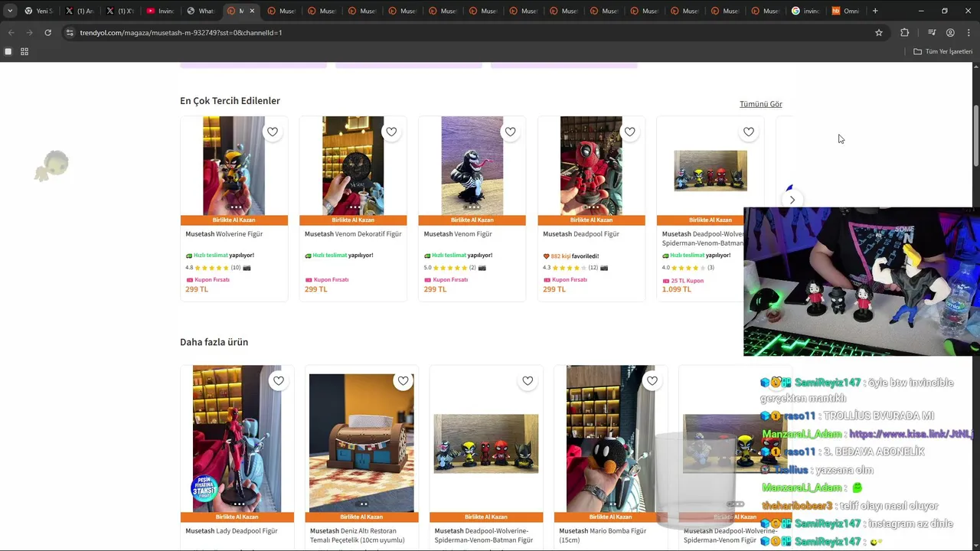Click the apps grid icon in bookmarks bar

click(x=24, y=51)
